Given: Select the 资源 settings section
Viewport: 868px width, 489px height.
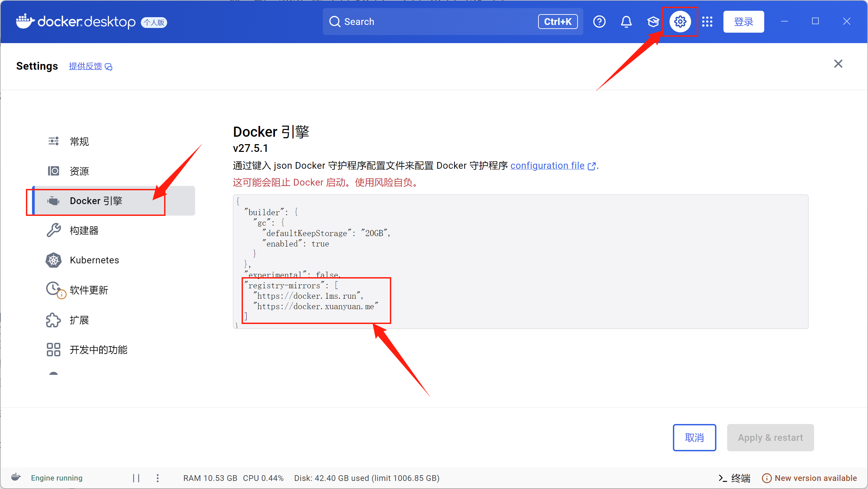Looking at the screenshot, I should pos(114,171).
